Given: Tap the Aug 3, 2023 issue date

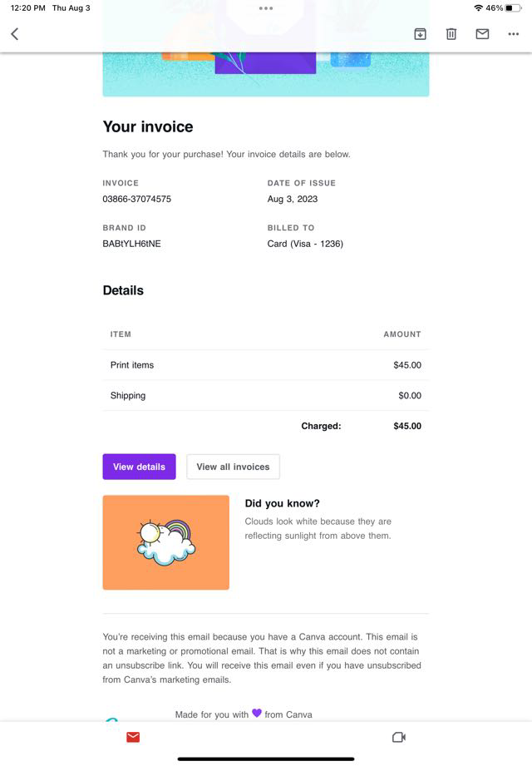Looking at the screenshot, I should pos(293,199).
